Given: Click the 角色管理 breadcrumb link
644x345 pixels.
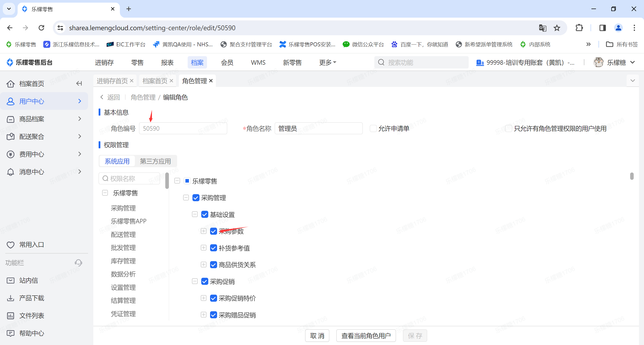Looking at the screenshot, I should point(143,97).
